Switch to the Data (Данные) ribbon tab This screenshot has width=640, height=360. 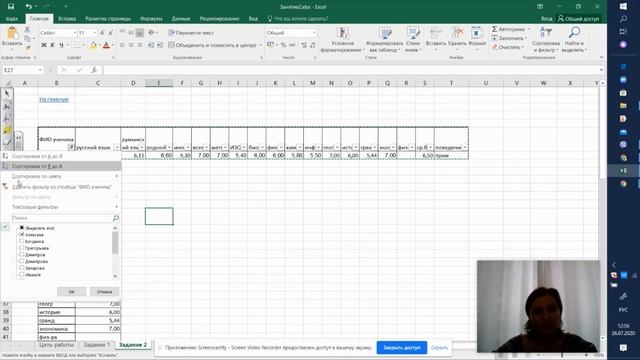(181, 19)
